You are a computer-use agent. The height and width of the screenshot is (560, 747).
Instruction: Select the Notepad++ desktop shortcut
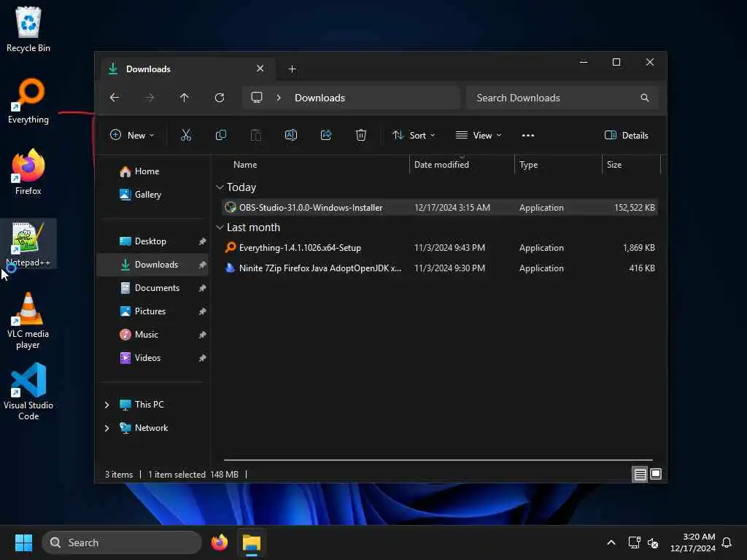pyautogui.click(x=28, y=244)
